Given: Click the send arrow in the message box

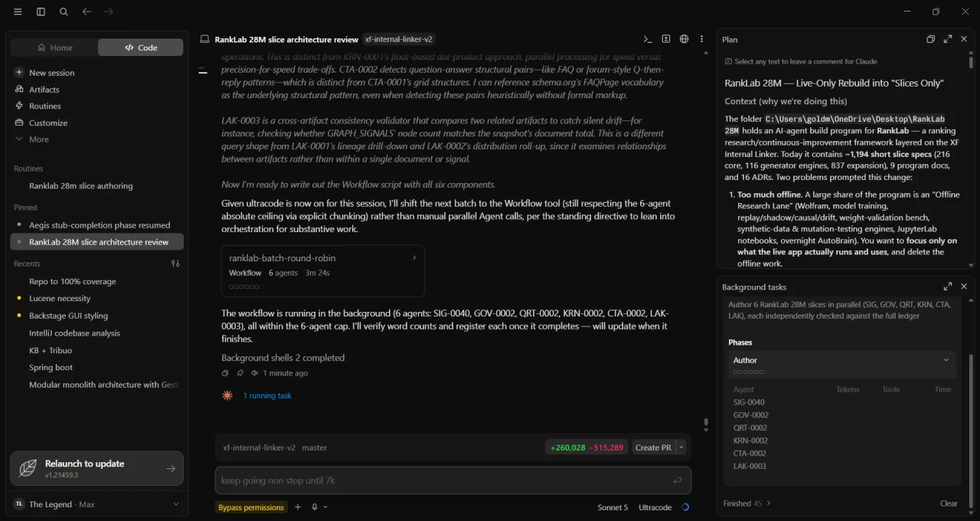Looking at the screenshot, I should tap(677, 480).
